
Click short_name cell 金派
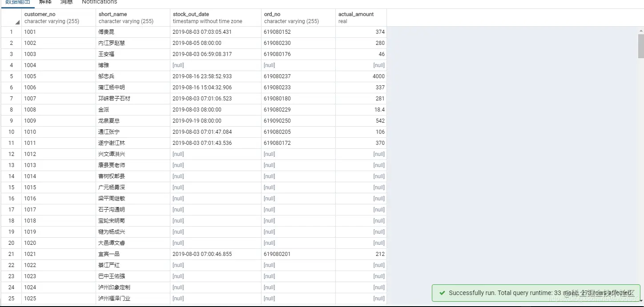pyautogui.click(x=133, y=110)
